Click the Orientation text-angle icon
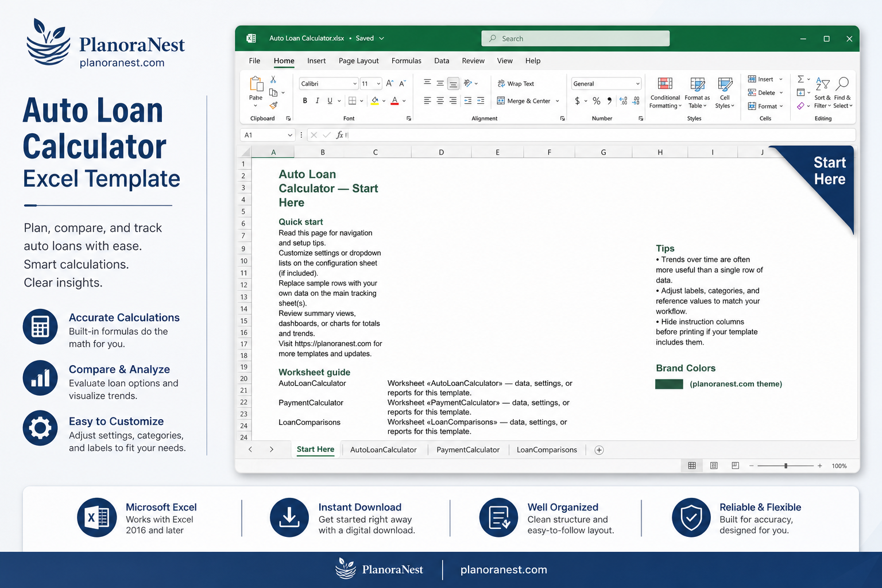Image resolution: width=882 pixels, height=588 pixels. 468,83
